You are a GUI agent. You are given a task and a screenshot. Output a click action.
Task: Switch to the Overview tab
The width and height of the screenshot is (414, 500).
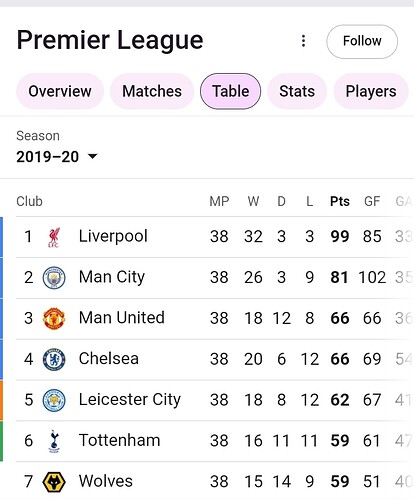click(x=60, y=91)
